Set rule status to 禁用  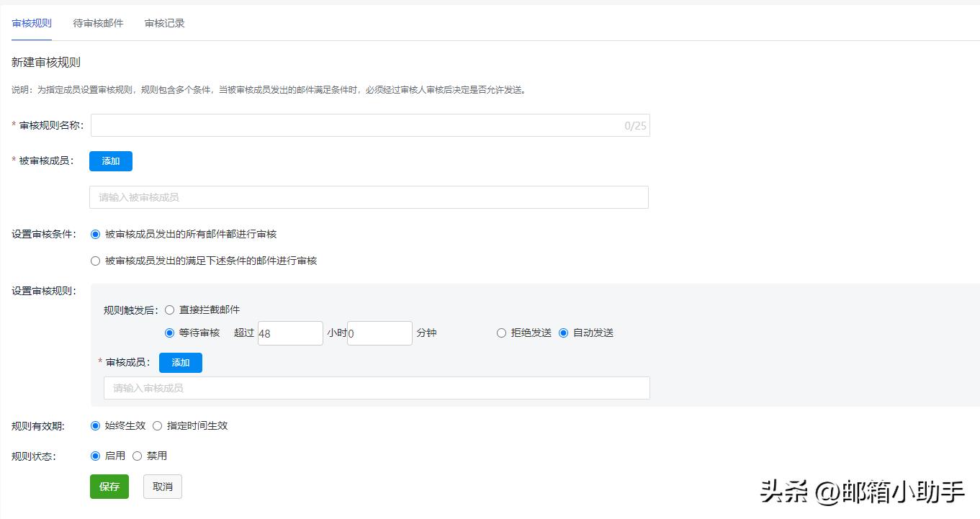(137, 455)
